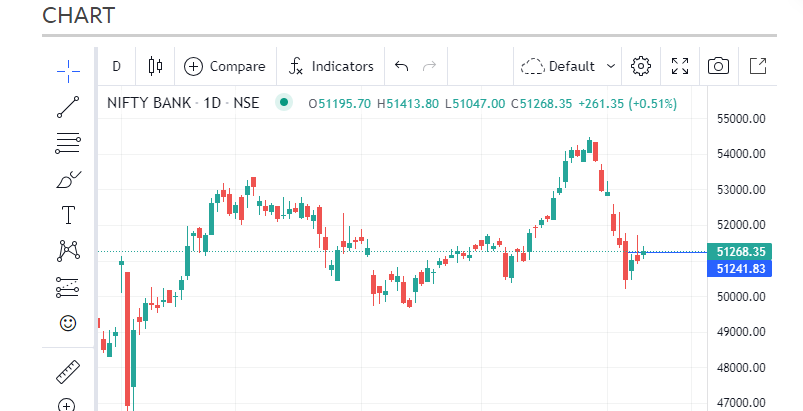Open the chart patterns tool
The image size is (803, 411).
click(x=68, y=251)
